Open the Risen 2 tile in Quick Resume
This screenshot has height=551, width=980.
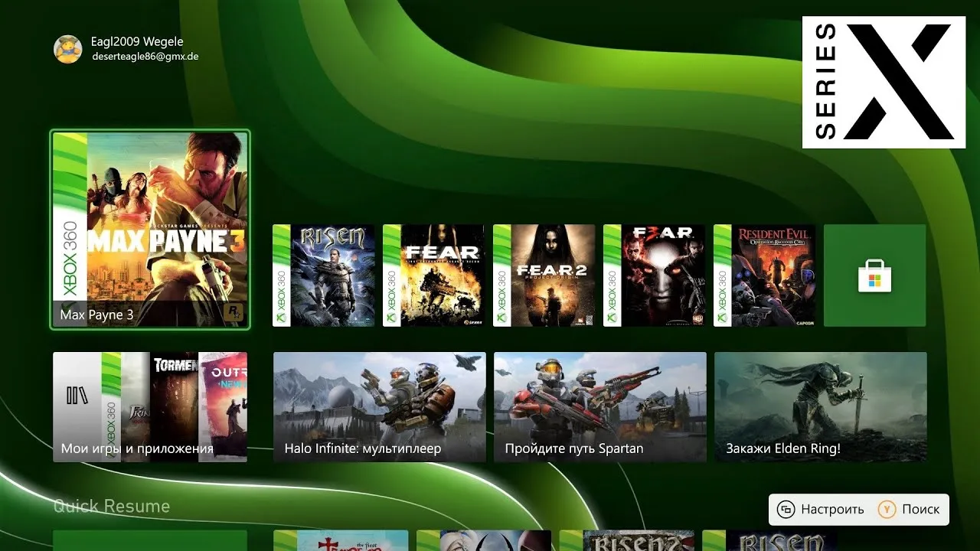point(627,540)
